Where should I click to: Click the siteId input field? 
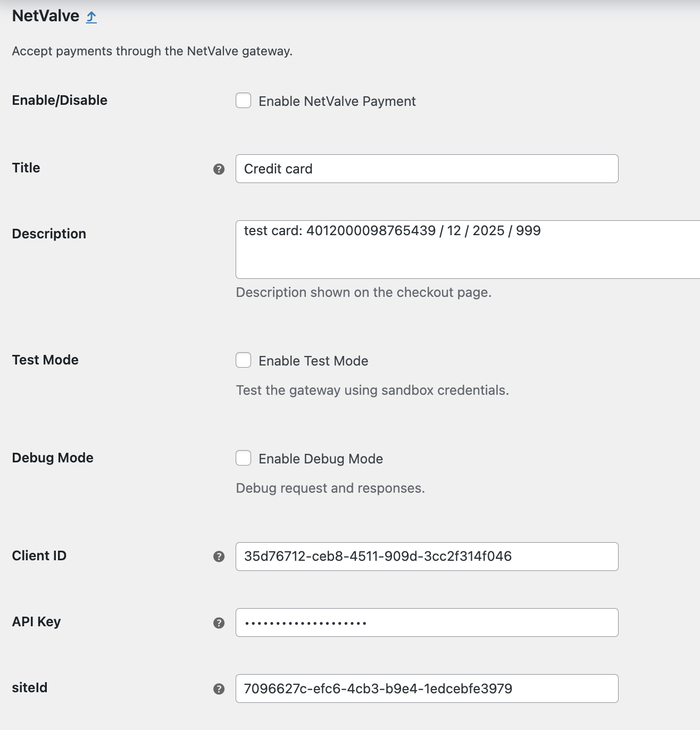427,688
